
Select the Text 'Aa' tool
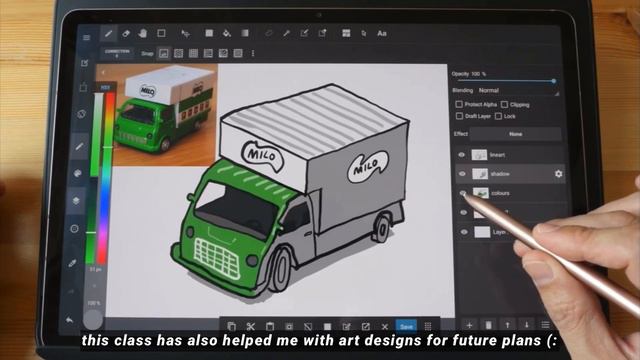382,33
